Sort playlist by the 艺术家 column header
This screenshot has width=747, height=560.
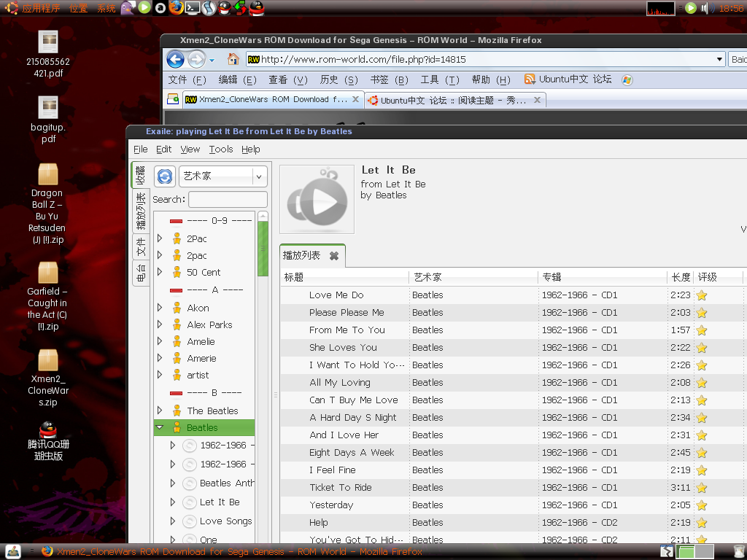[x=473, y=277]
